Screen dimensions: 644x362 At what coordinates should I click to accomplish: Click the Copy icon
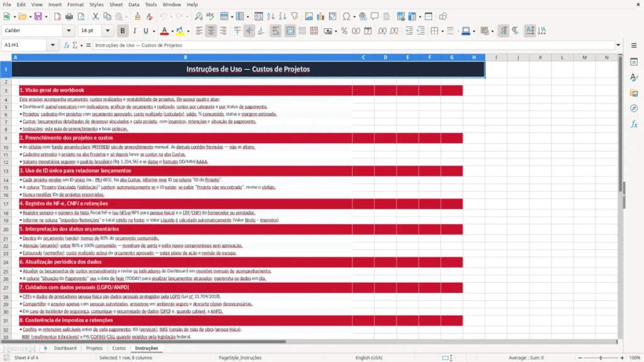click(x=107, y=16)
